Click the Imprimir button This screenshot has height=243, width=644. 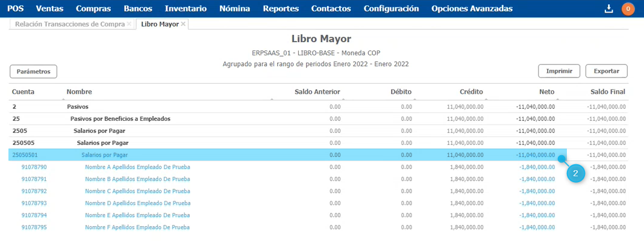point(558,71)
